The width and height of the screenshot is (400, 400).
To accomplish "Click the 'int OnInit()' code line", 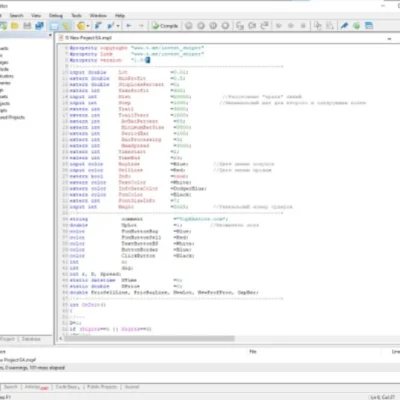I will click(87, 305).
